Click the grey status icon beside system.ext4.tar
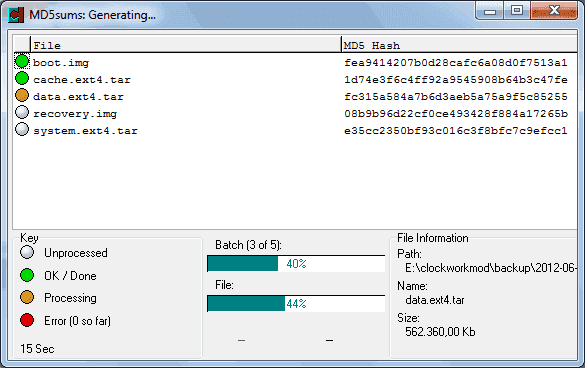 pos(22,130)
